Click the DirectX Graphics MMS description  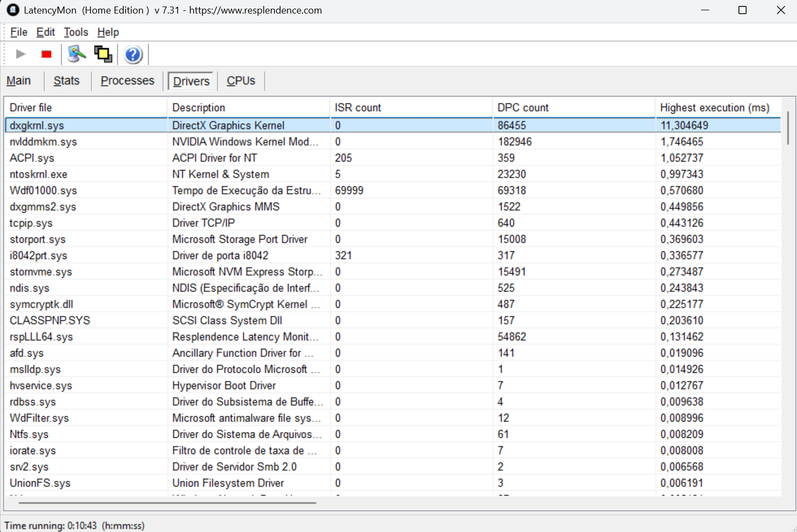[226, 206]
